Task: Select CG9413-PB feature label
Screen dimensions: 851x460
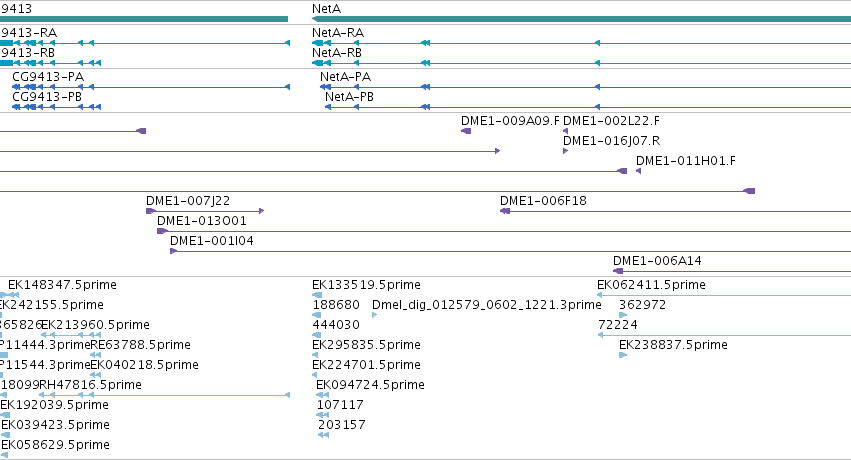Action: (47, 97)
